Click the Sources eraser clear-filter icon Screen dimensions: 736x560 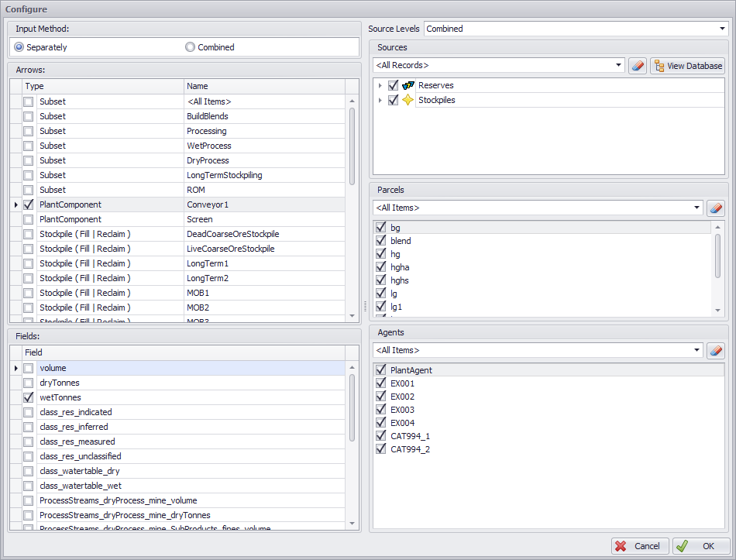click(638, 66)
